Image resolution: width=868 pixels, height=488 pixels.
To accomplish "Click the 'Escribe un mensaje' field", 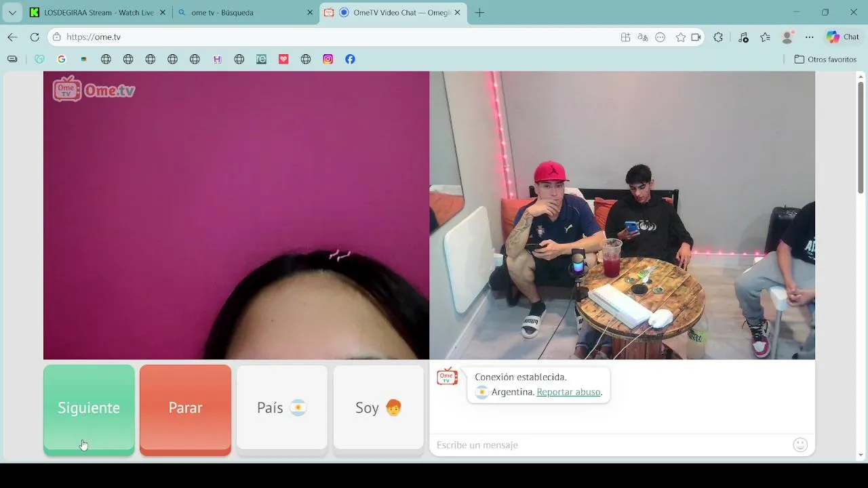I will pos(610,445).
